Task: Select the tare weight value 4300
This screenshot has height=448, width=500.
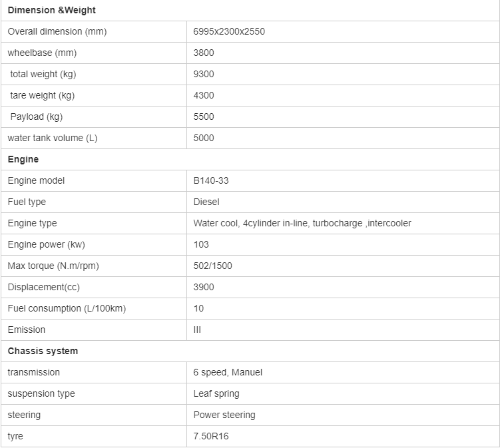Action: [x=204, y=95]
